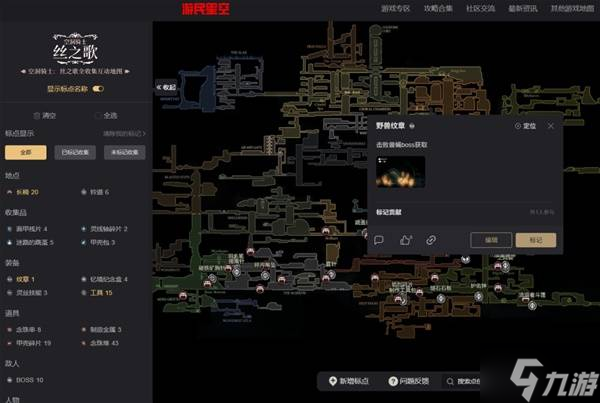Click the 丝之歌 game logo in the sidebar
This screenshot has height=403, width=600.
click(75, 49)
